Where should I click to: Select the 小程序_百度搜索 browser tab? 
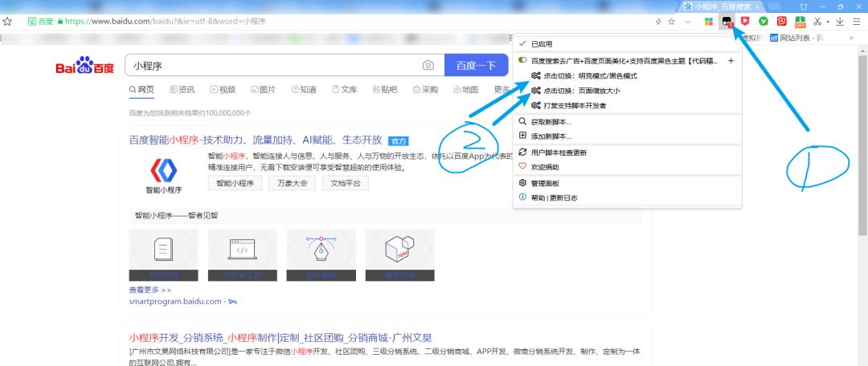coord(723,6)
